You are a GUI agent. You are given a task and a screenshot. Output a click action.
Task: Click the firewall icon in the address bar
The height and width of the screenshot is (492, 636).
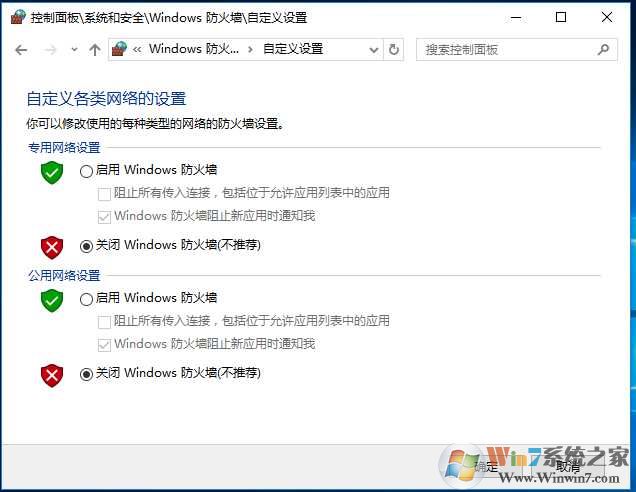119,49
